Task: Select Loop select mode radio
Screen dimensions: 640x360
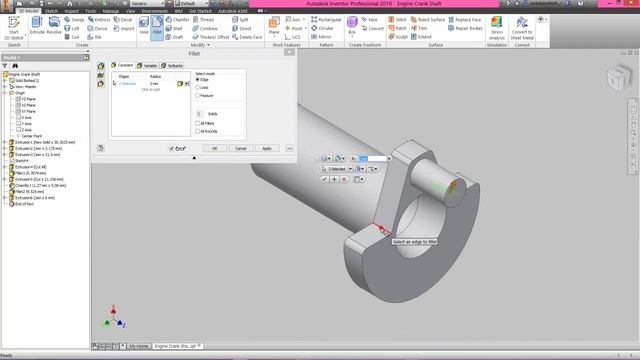Action: click(x=198, y=87)
